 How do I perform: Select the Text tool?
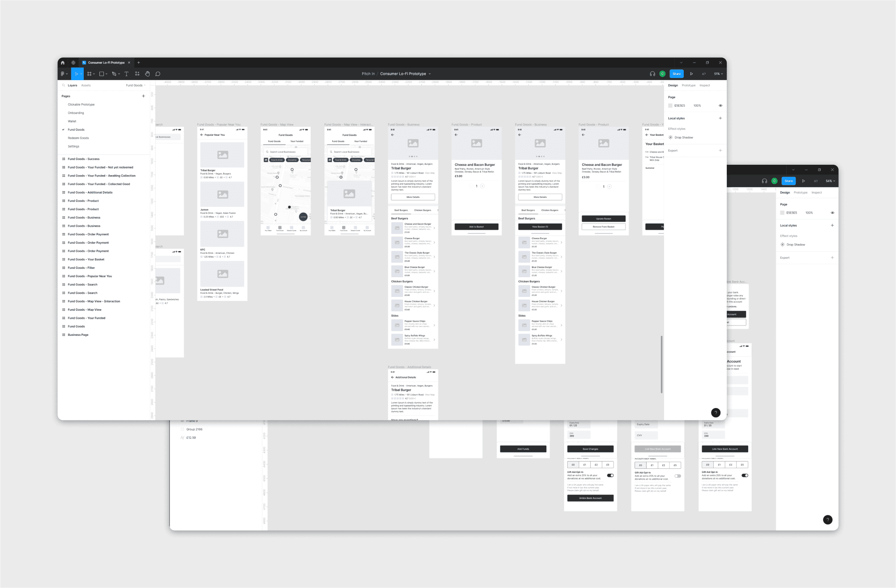click(126, 74)
